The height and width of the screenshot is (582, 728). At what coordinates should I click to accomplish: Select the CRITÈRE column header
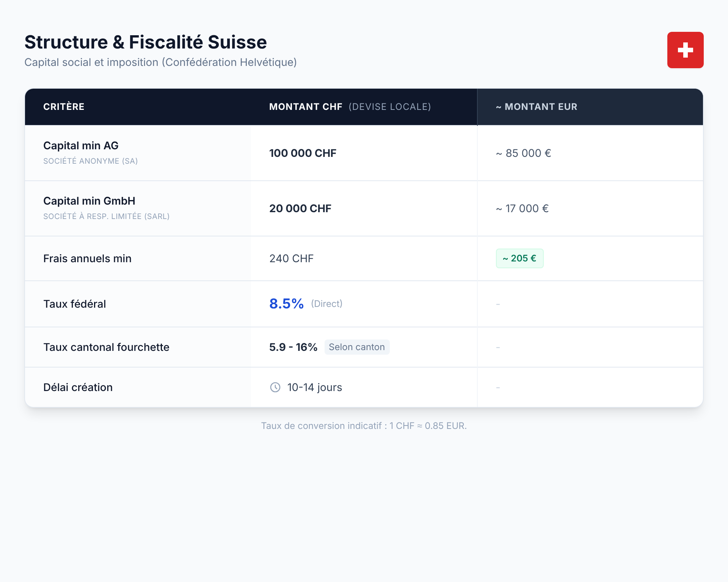tap(64, 107)
